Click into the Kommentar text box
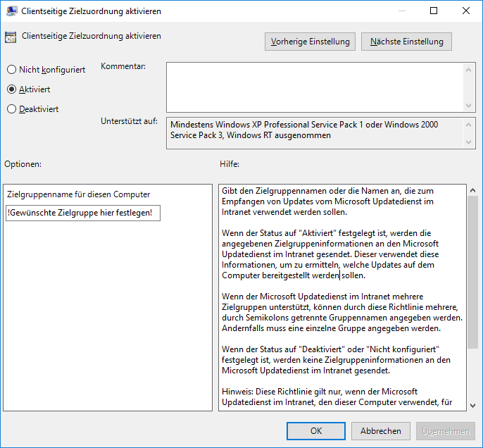The image size is (483, 448). click(x=315, y=87)
